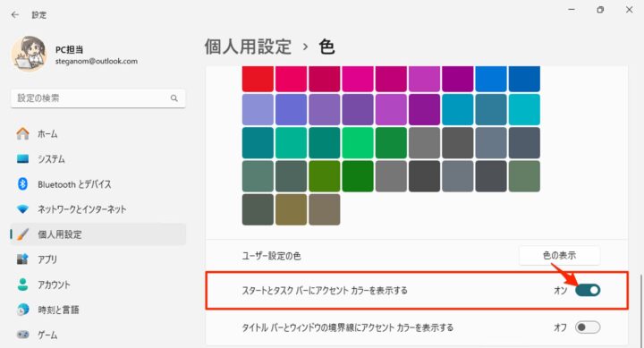
Task: Choose the olive brown color swatch
Action: tap(291, 209)
